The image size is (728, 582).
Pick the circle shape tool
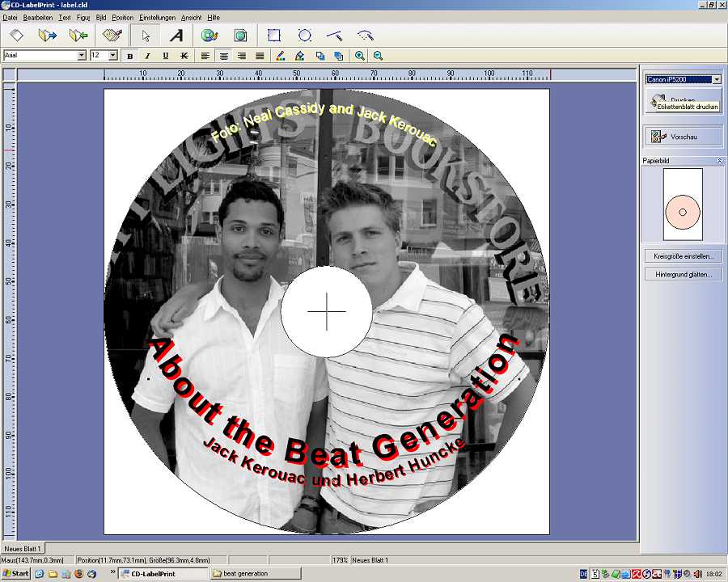coord(305,36)
